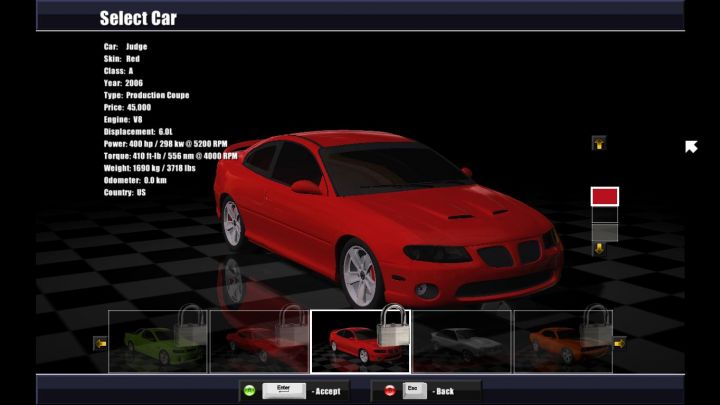
Task: Click the yellow down arrow below skin colors
Action: 599,249
